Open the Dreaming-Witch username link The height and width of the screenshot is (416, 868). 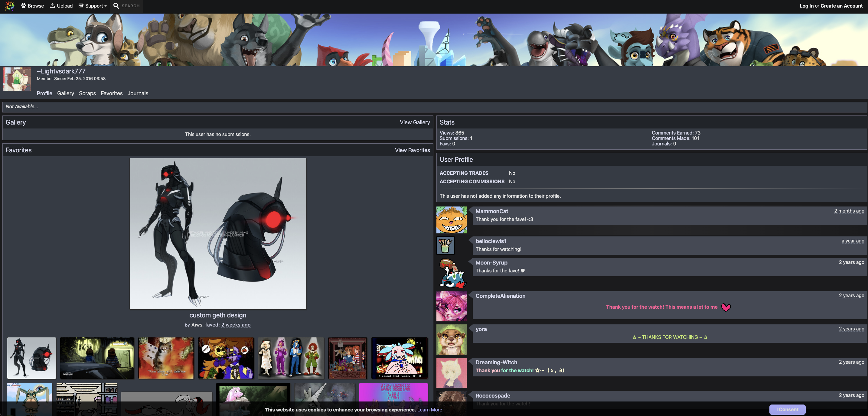(x=496, y=362)
